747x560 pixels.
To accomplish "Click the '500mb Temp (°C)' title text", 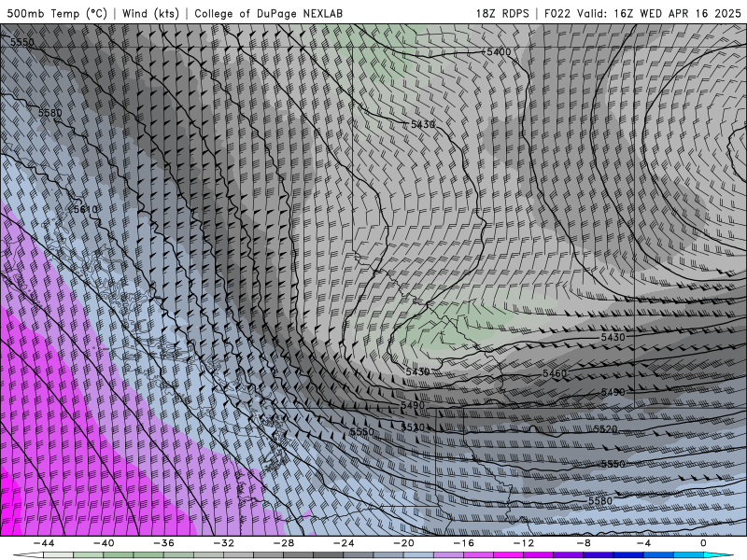I will [x=57, y=13].
